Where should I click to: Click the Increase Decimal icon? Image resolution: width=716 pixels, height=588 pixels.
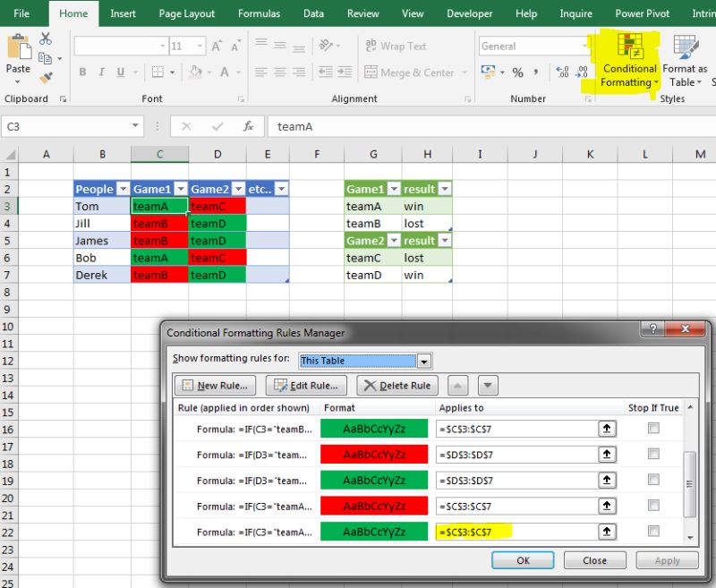pos(562,72)
